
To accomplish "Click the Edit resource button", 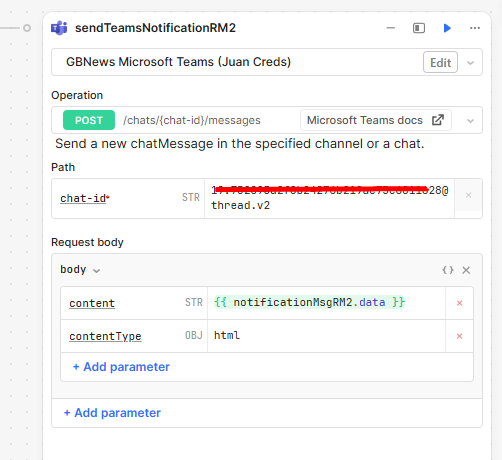I will (440, 62).
